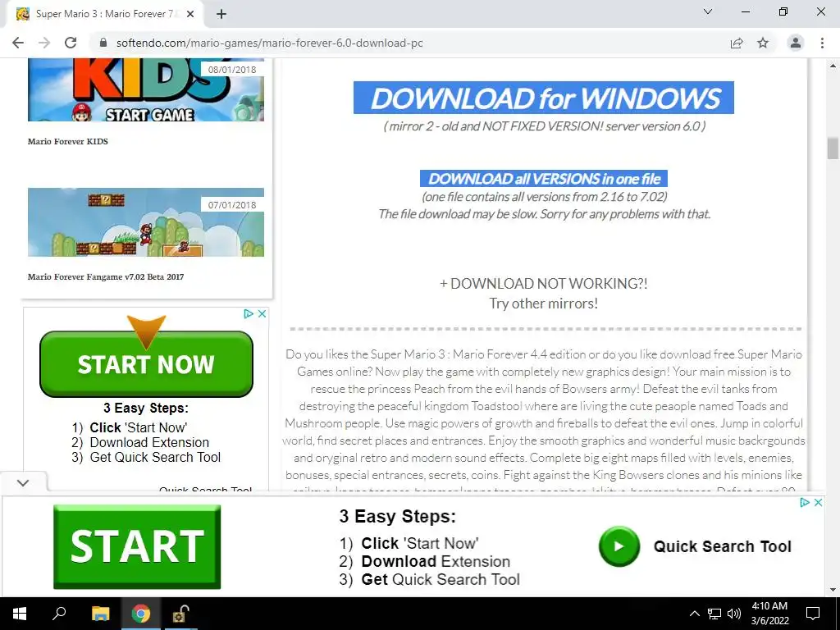The height and width of the screenshot is (630, 840).
Task: Click DOWNLOAD all VERSIONS in one file
Action: [544, 178]
